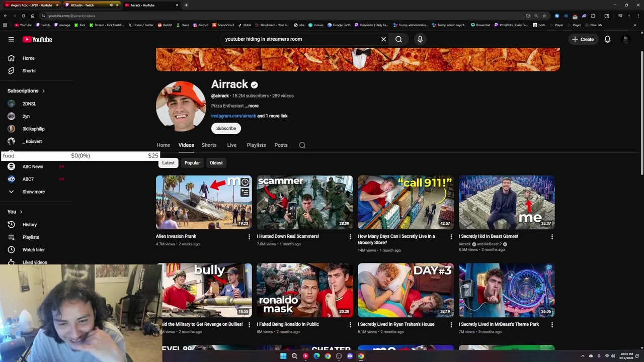
Task: Open a new browser tab
Action: click(186, 5)
